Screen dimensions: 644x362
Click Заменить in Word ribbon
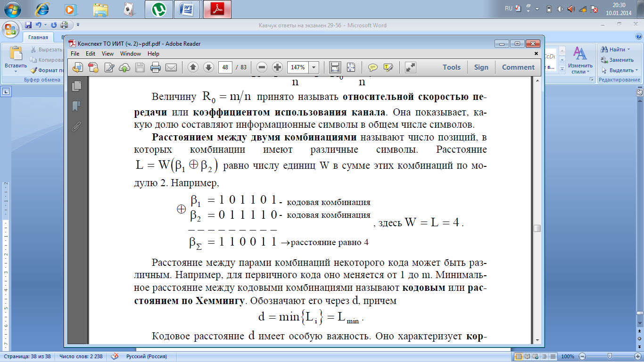[x=617, y=60]
